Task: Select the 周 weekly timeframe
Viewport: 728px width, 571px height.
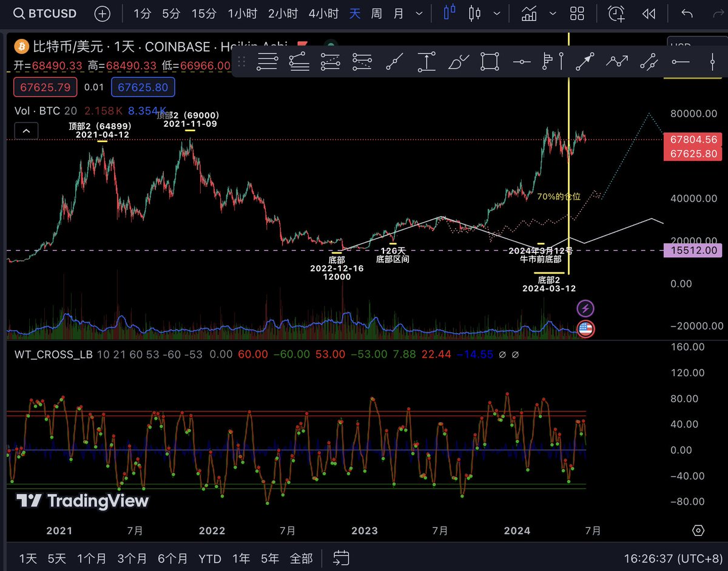Action: tap(377, 13)
